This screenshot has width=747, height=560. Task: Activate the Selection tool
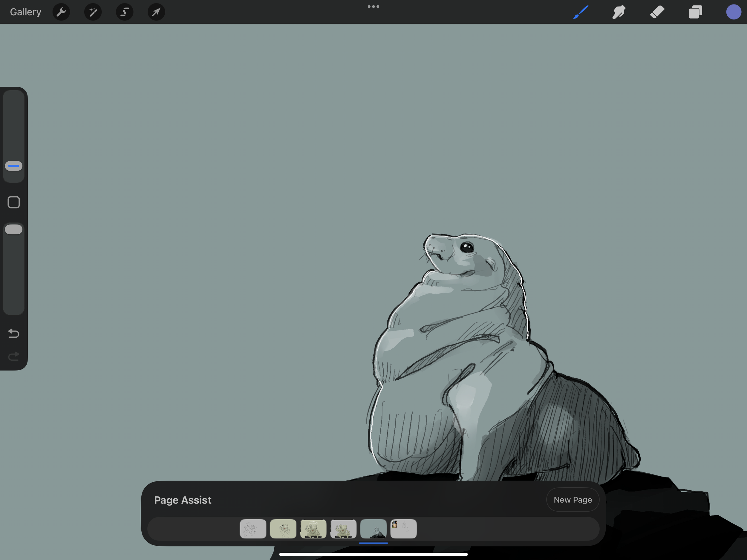tap(125, 12)
